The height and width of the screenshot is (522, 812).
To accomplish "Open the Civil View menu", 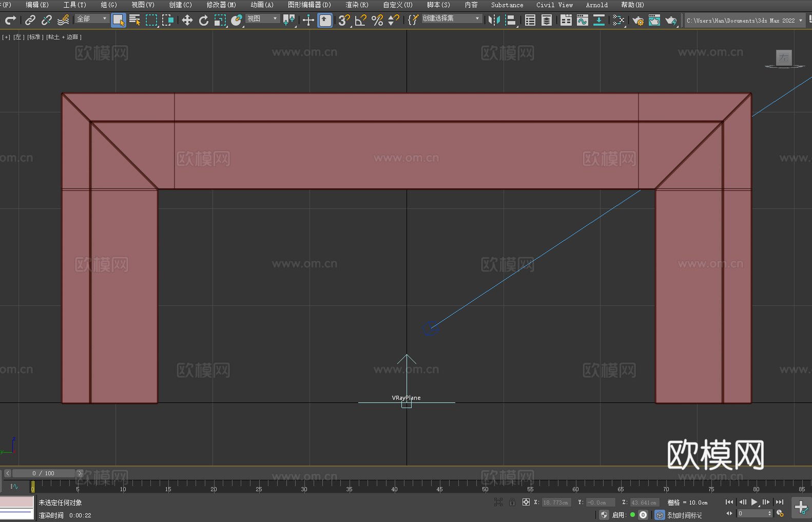I will tap(554, 5).
